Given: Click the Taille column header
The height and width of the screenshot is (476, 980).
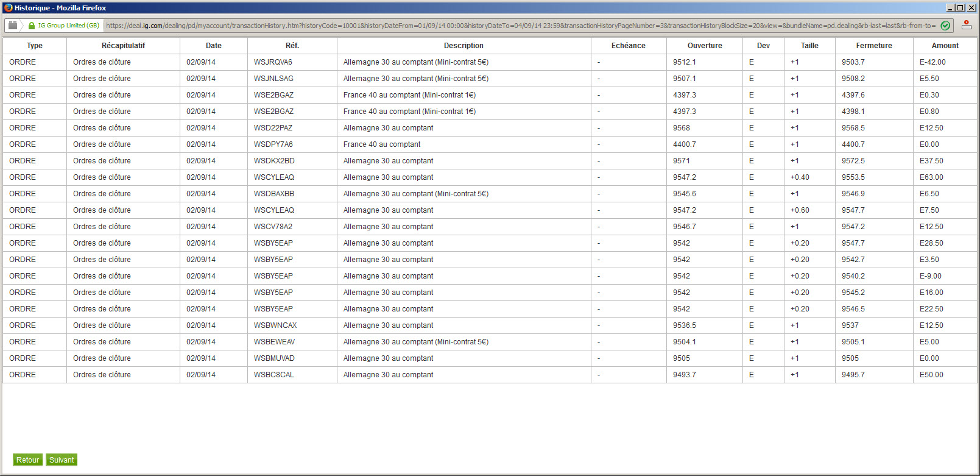Looking at the screenshot, I should point(809,46).
